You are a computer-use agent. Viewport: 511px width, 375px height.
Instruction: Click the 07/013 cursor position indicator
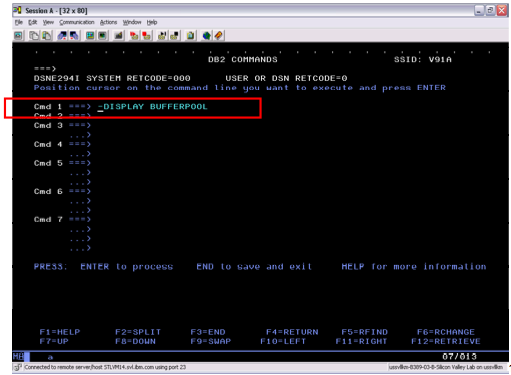[459, 357]
